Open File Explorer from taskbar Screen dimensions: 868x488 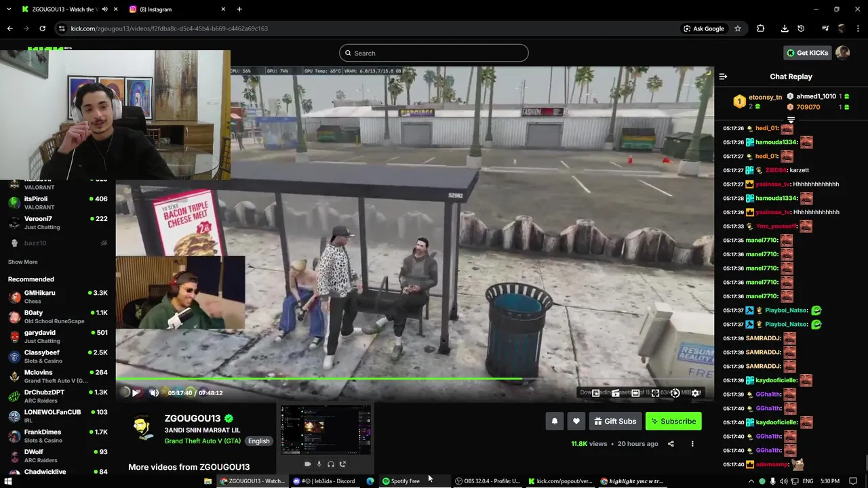pyautogui.click(x=208, y=481)
